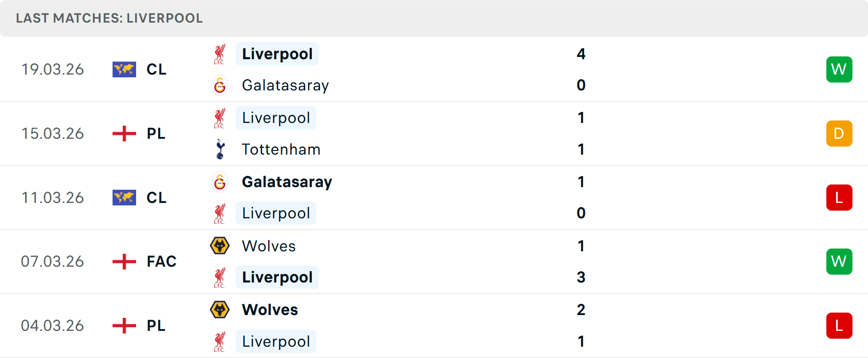Image resolution: width=868 pixels, height=358 pixels.
Task: Select the Galatasaray club logo on 19.03.26
Action: tap(220, 85)
